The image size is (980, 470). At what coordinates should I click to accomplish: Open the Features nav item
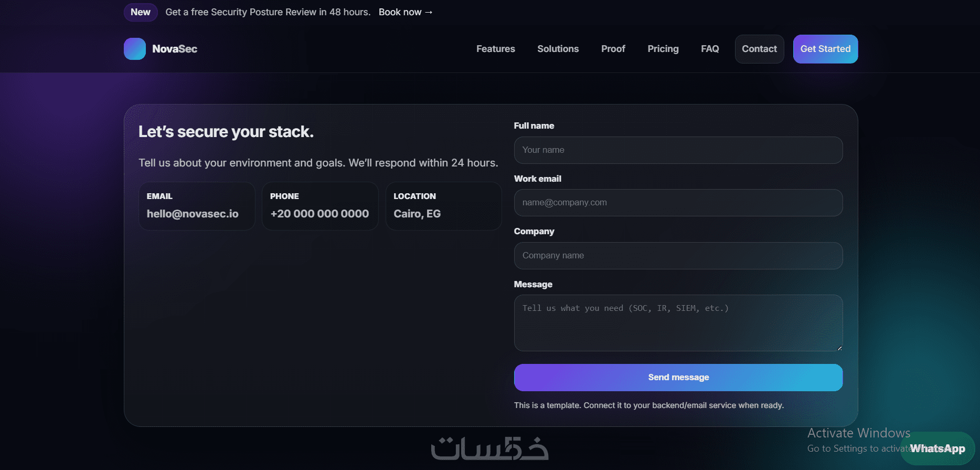pos(496,49)
